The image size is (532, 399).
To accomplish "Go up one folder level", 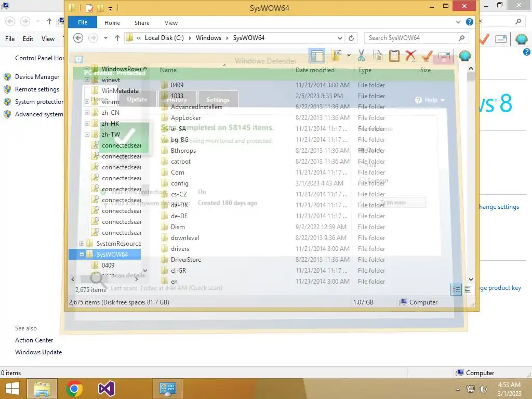I will (117, 37).
